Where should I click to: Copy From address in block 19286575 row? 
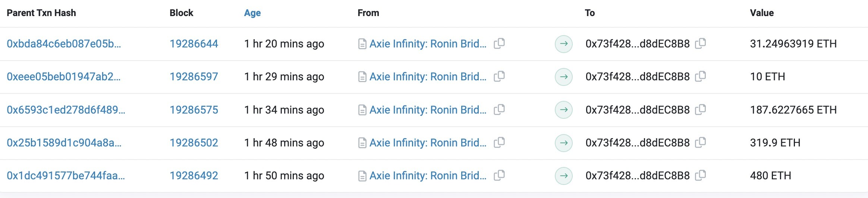pyautogui.click(x=499, y=109)
